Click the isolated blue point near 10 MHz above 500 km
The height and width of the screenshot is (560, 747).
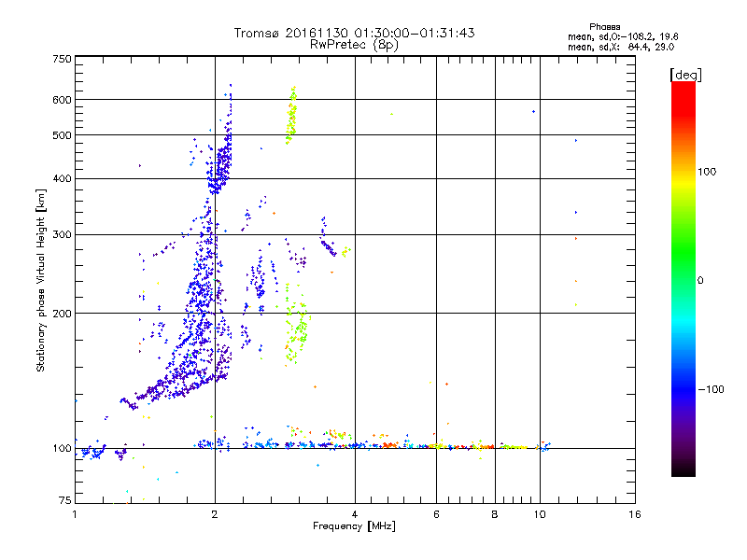tap(533, 111)
